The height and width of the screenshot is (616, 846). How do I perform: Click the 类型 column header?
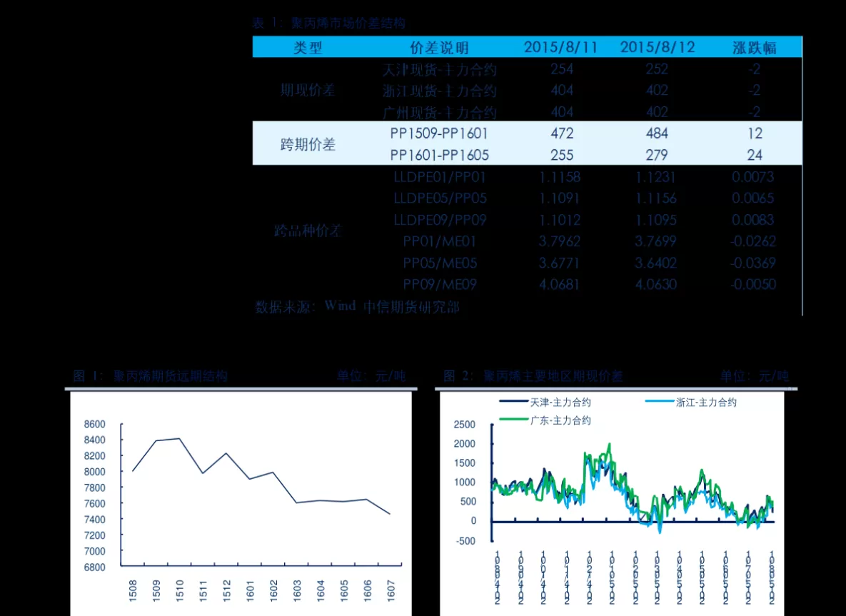(x=308, y=48)
